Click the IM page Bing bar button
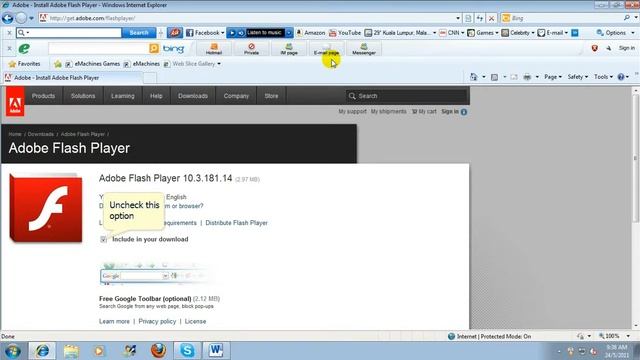Screen dimensions: 640x360 (x=289, y=49)
